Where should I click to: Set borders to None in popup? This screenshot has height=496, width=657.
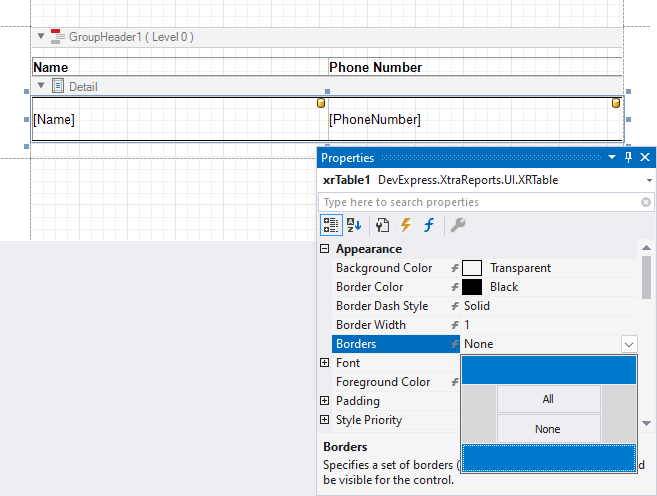pos(548,429)
